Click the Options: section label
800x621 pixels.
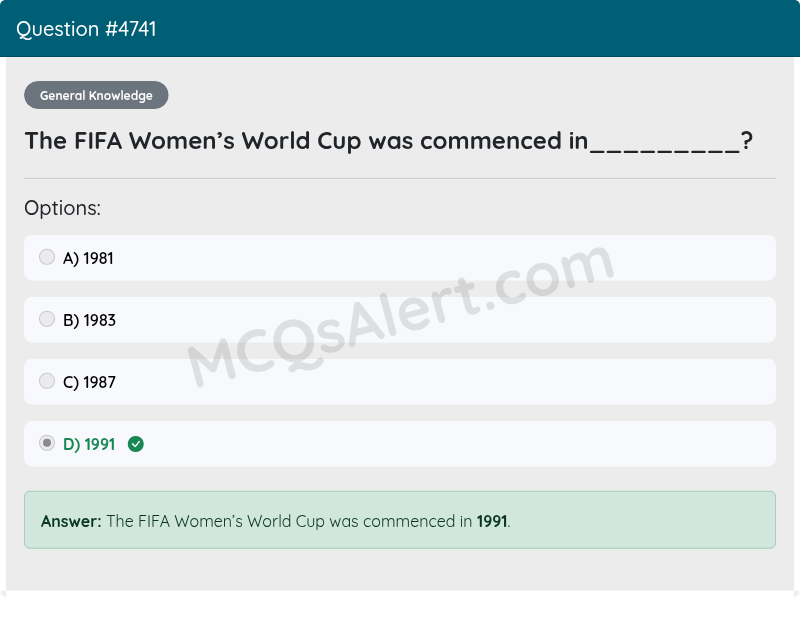coord(61,208)
